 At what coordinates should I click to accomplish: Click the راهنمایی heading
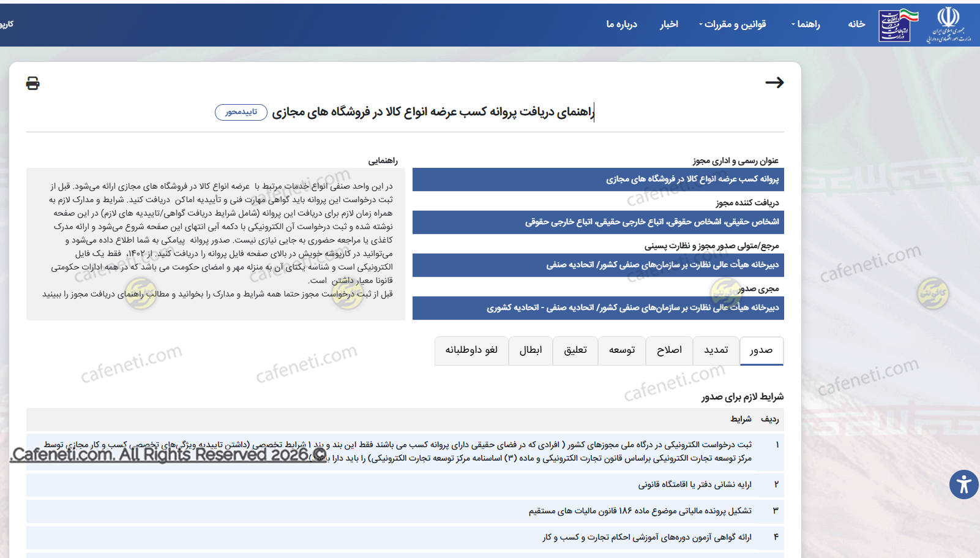pyautogui.click(x=383, y=160)
